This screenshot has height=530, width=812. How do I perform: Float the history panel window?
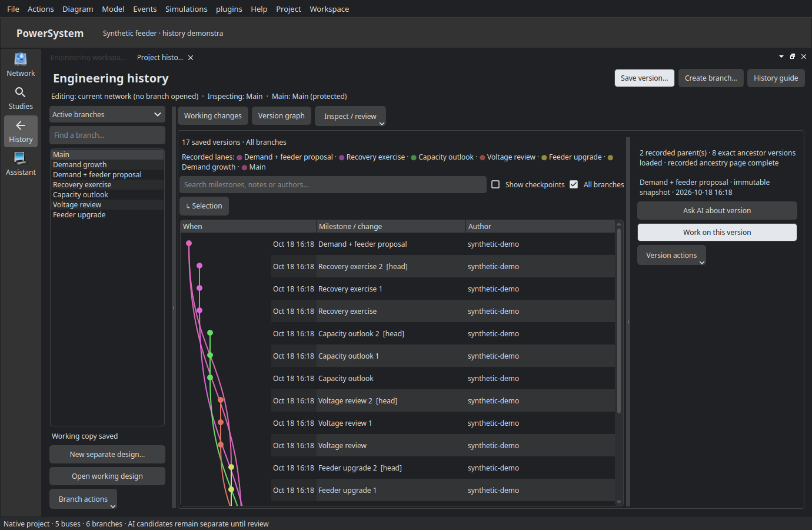click(x=793, y=57)
